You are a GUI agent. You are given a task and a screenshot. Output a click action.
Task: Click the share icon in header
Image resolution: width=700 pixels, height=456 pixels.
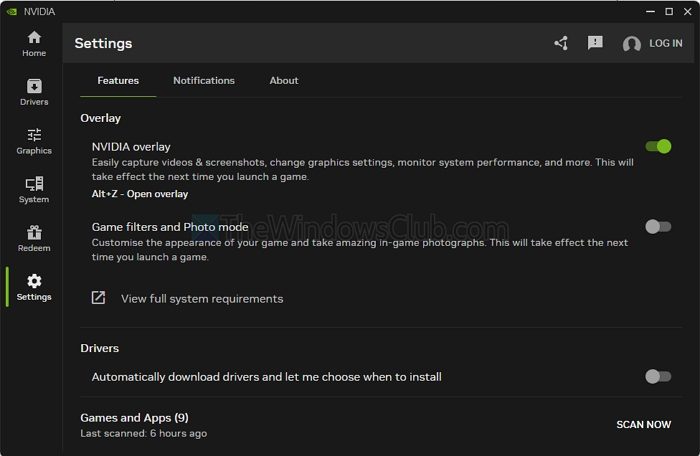coord(561,43)
